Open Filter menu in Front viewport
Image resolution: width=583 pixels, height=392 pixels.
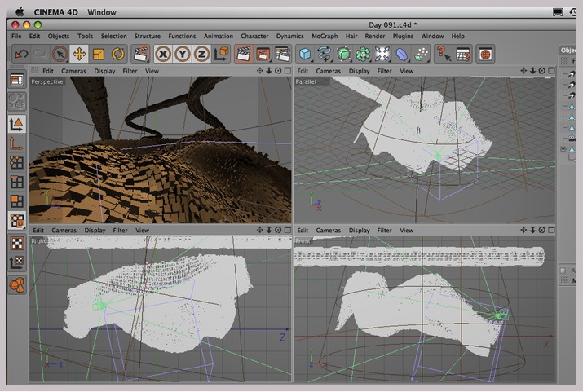tap(384, 231)
